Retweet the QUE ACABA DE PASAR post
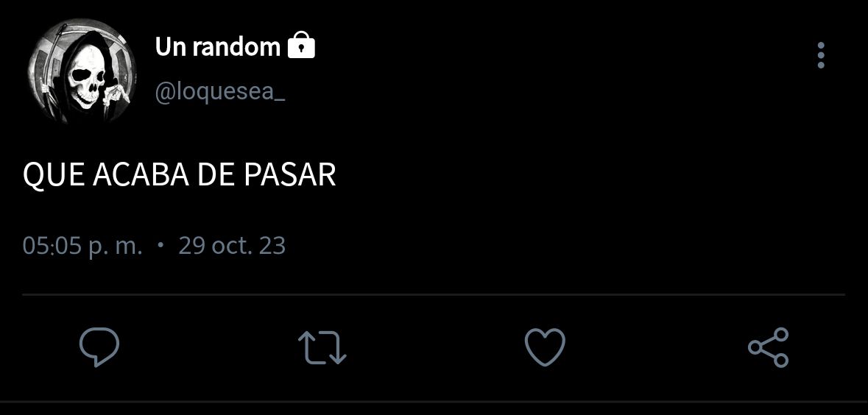 pos(322,347)
